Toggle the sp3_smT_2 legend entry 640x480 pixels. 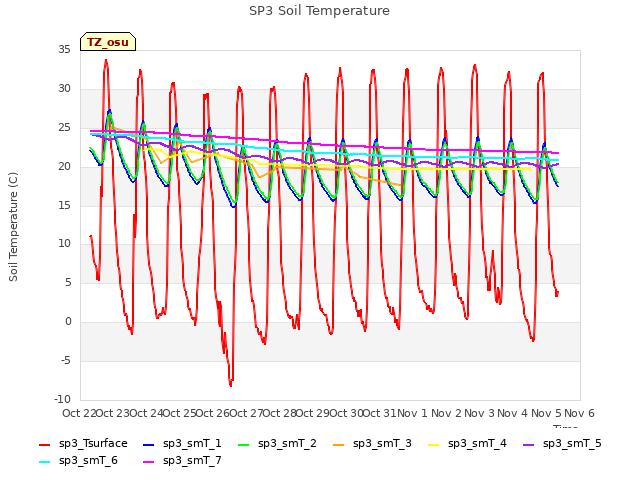coord(277,444)
